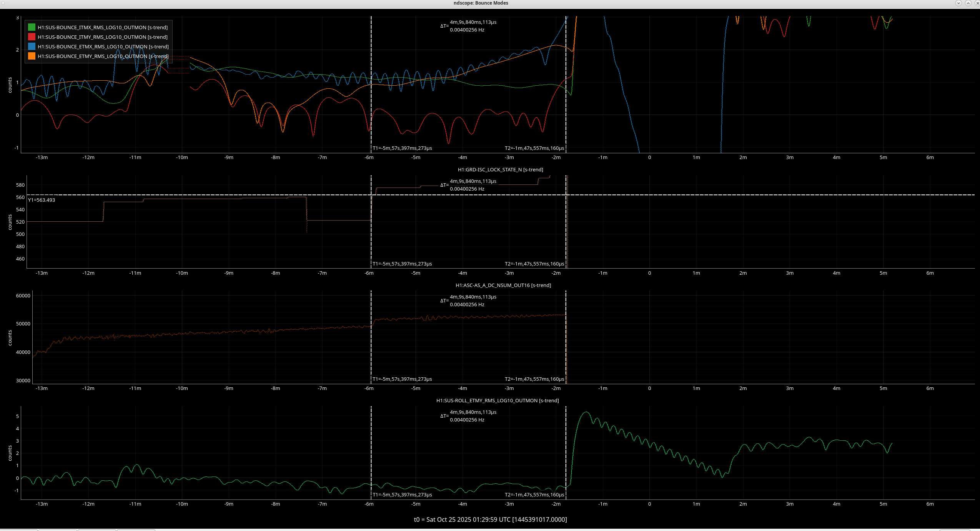980x531 pixels.
Task: Click the t0 timestamp label at bottom
Action: coord(490,519)
